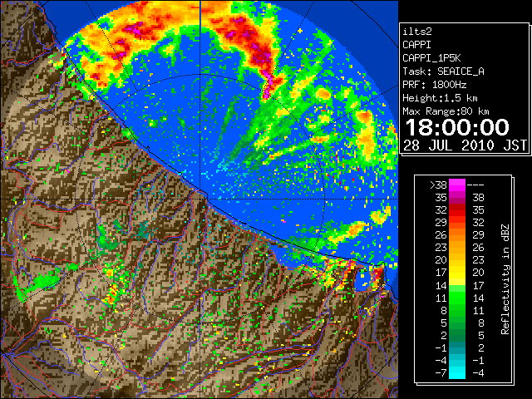Click the cyan legend color beside -7
Viewport: 532px width, 399px height.
pyautogui.click(x=457, y=373)
